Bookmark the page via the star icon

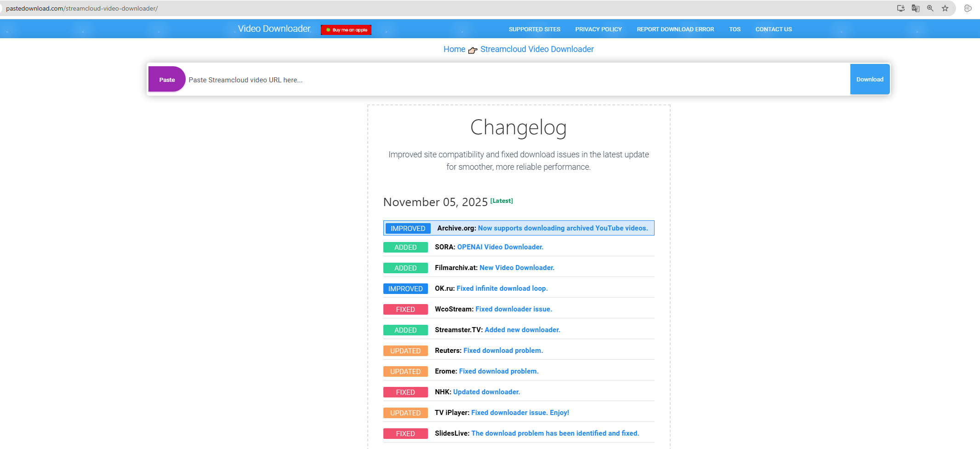pos(945,8)
